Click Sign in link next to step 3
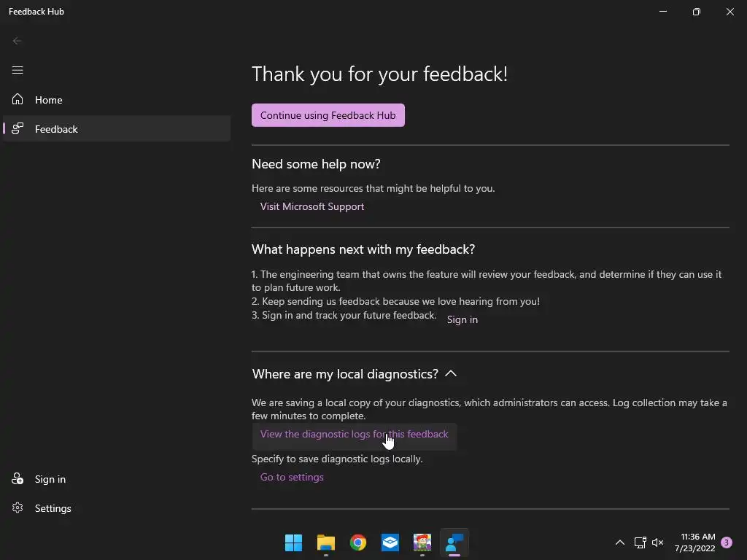 [462, 319]
